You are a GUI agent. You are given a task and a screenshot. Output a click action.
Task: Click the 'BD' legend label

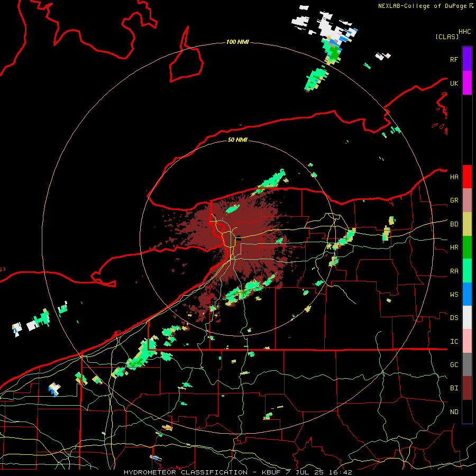(454, 224)
